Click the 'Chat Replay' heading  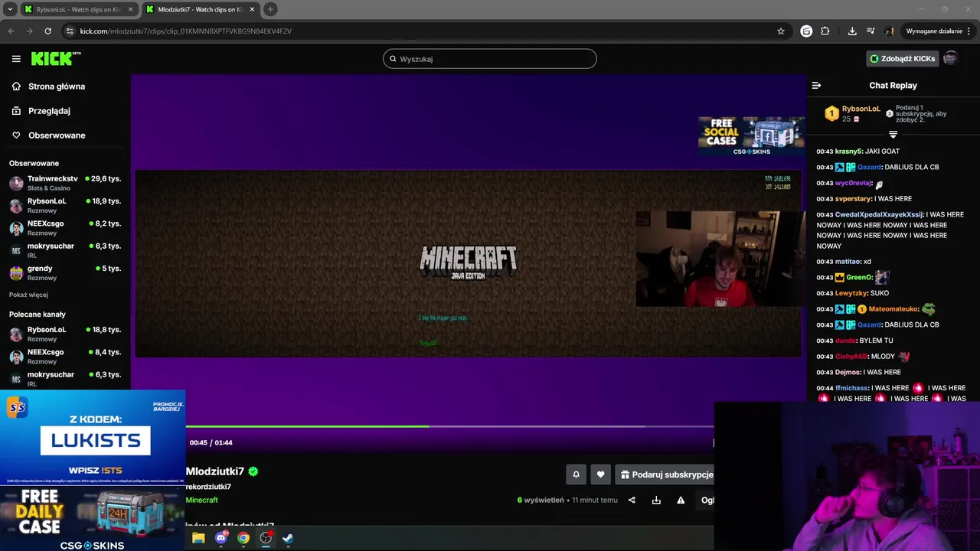[x=893, y=86]
